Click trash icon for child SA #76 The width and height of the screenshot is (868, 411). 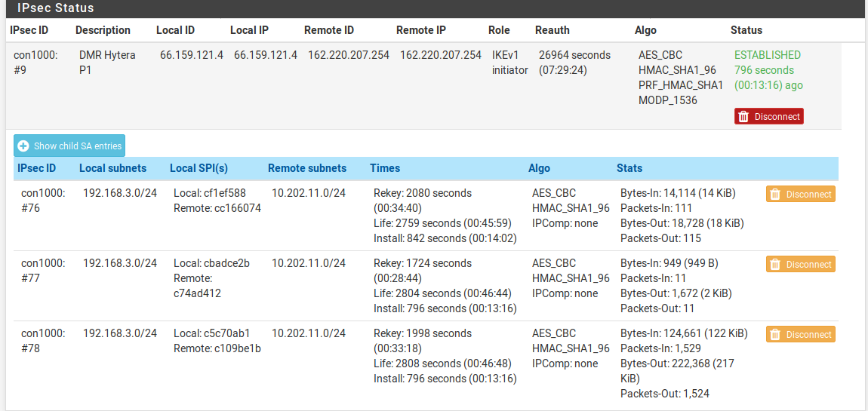[776, 194]
